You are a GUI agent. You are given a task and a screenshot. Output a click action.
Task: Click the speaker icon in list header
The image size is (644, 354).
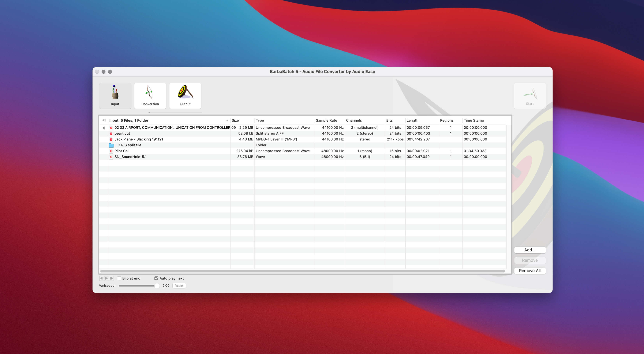(x=104, y=120)
